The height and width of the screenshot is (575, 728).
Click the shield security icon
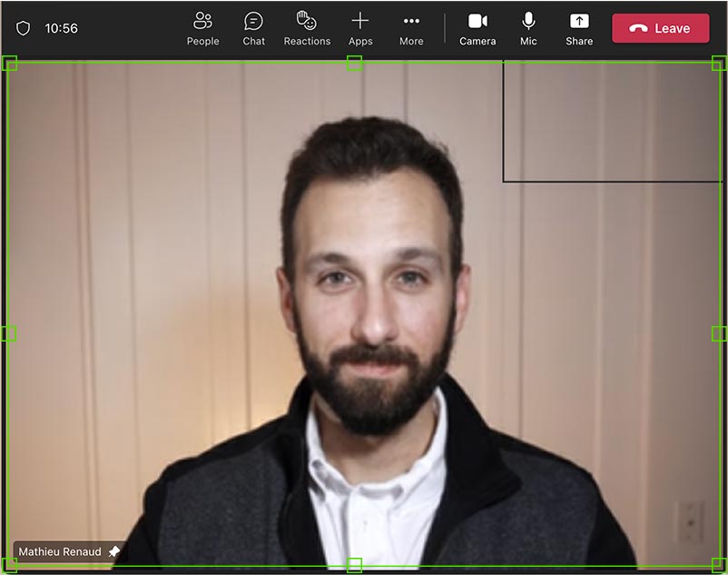tap(24, 28)
